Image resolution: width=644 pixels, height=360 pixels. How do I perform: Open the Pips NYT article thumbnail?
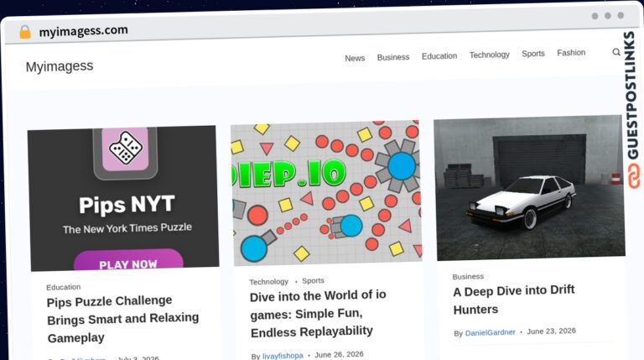pos(123,198)
